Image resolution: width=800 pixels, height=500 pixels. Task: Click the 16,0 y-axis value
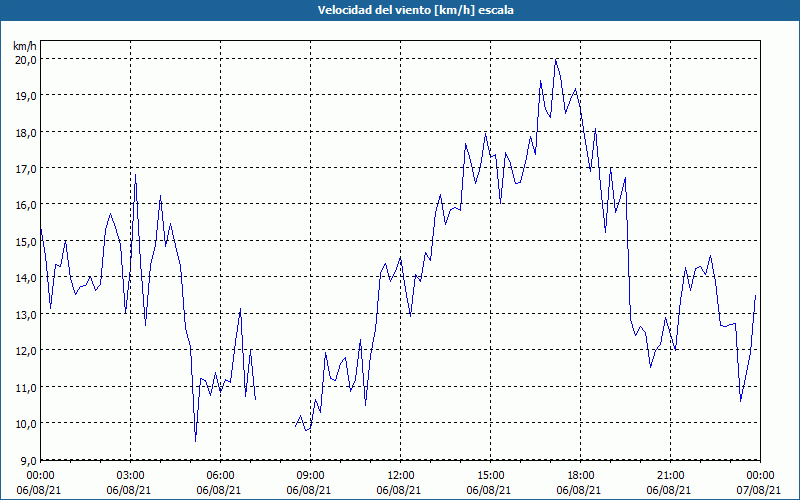click(26, 205)
